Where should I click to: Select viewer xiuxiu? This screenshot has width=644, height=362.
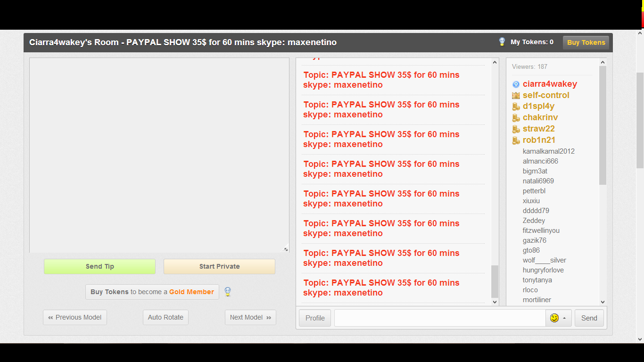coord(531,201)
